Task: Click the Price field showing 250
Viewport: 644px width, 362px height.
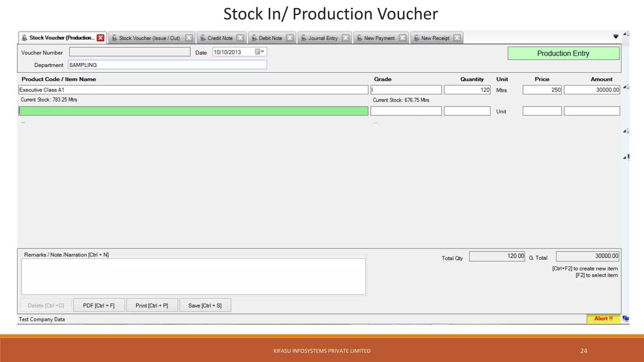Action: pyautogui.click(x=542, y=90)
